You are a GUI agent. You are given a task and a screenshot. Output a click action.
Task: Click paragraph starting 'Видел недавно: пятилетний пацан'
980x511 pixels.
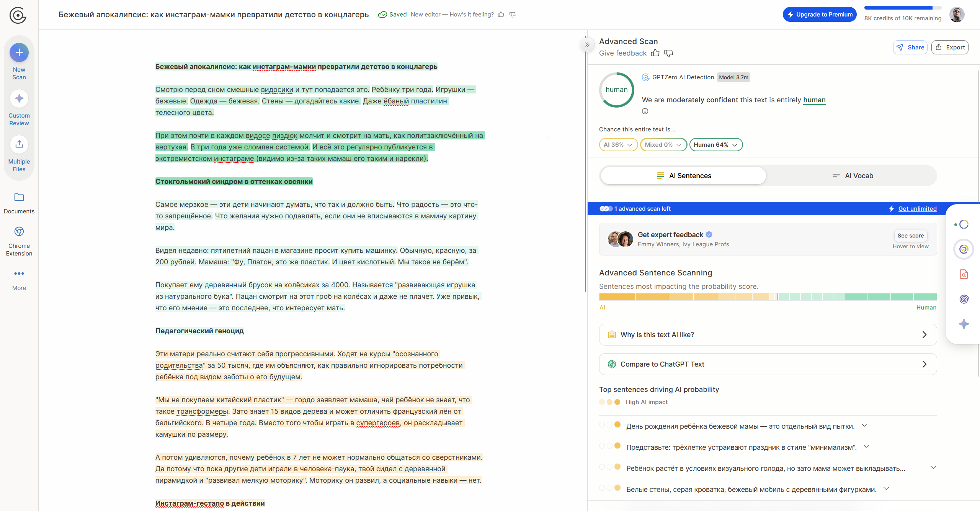(316, 256)
